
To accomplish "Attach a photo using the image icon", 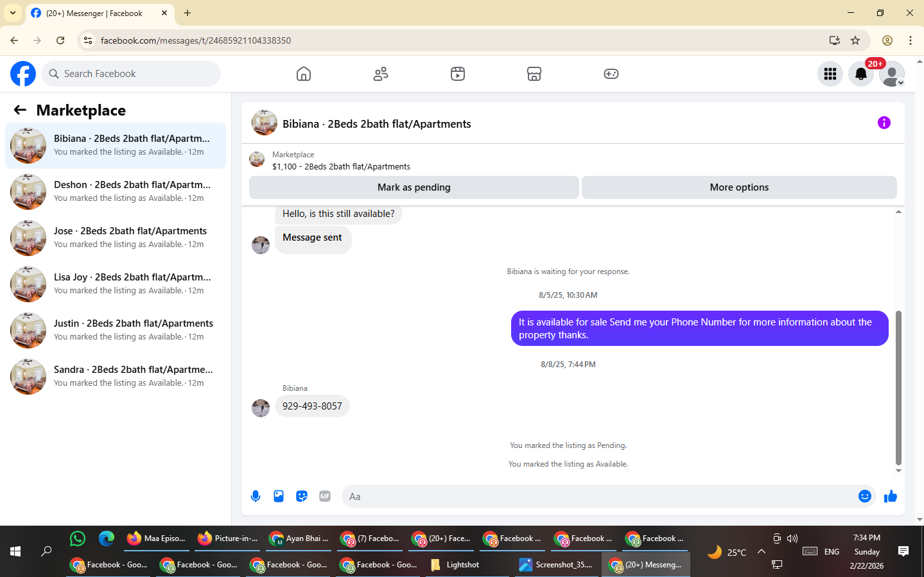I will click(279, 496).
